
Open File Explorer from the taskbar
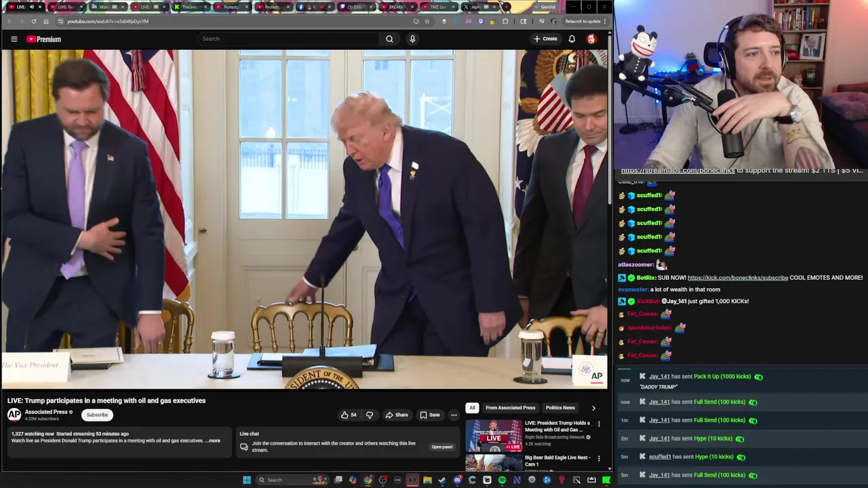[427, 480]
